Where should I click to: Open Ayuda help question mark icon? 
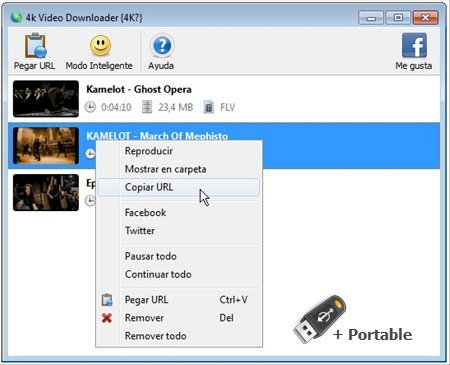(x=162, y=46)
